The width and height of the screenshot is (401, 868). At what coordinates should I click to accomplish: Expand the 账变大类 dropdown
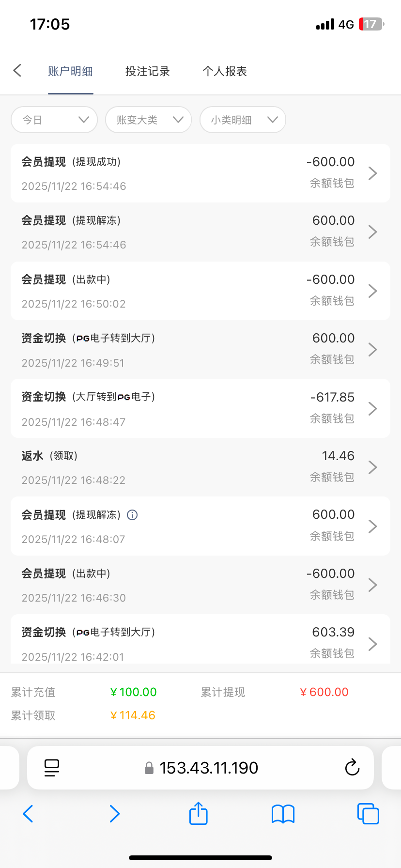click(x=148, y=120)
